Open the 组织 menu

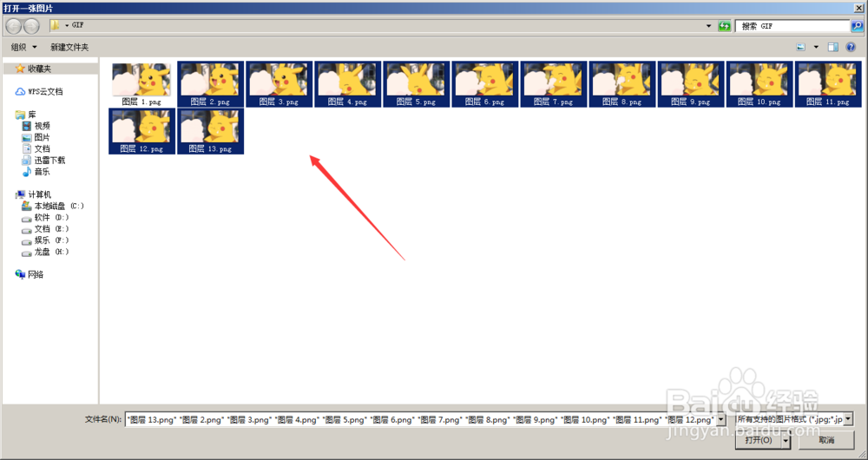[23, 47]
